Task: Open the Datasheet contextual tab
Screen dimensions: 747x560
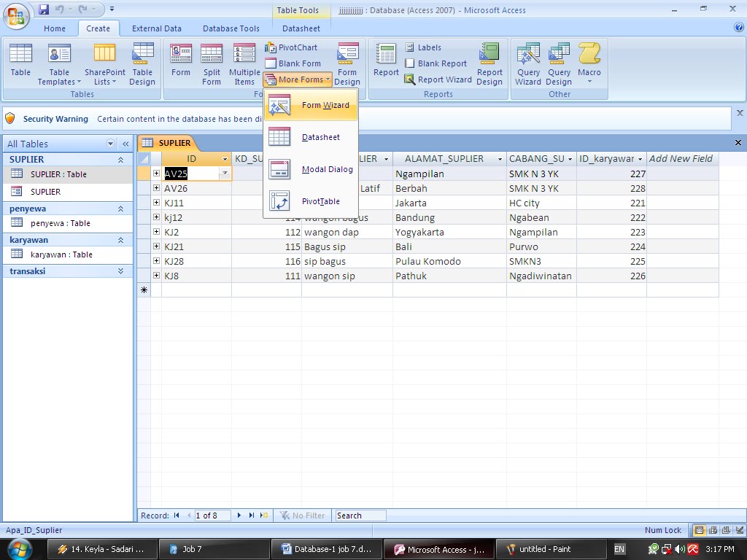Action: pyautogui.click(x=301, y=28)
